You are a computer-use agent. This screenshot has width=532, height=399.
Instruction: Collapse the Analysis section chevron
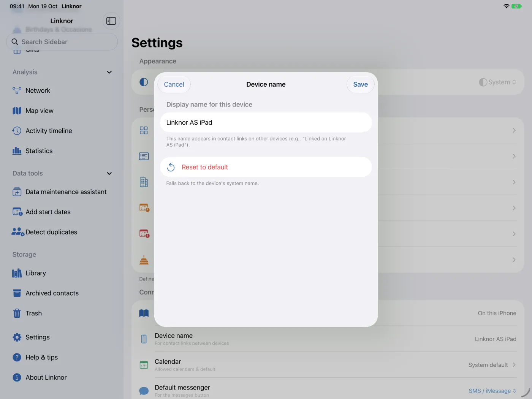point(109,72)
